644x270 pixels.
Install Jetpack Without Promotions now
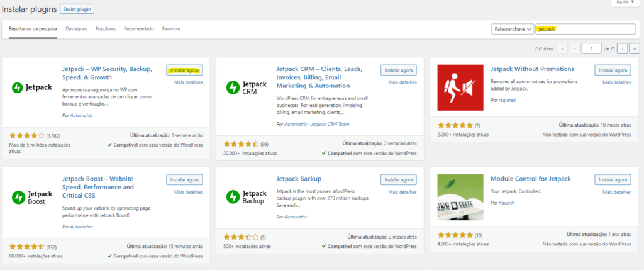coord(613,70)
